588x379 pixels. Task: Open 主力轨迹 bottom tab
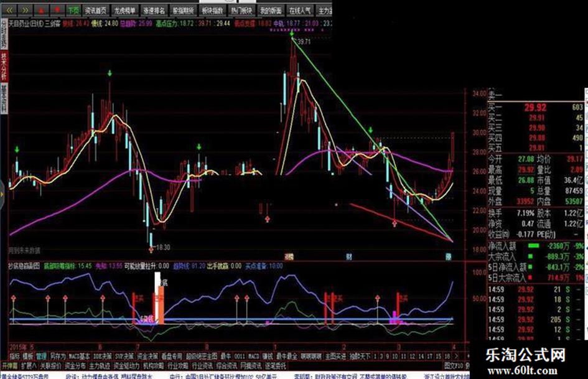[100, 365]
